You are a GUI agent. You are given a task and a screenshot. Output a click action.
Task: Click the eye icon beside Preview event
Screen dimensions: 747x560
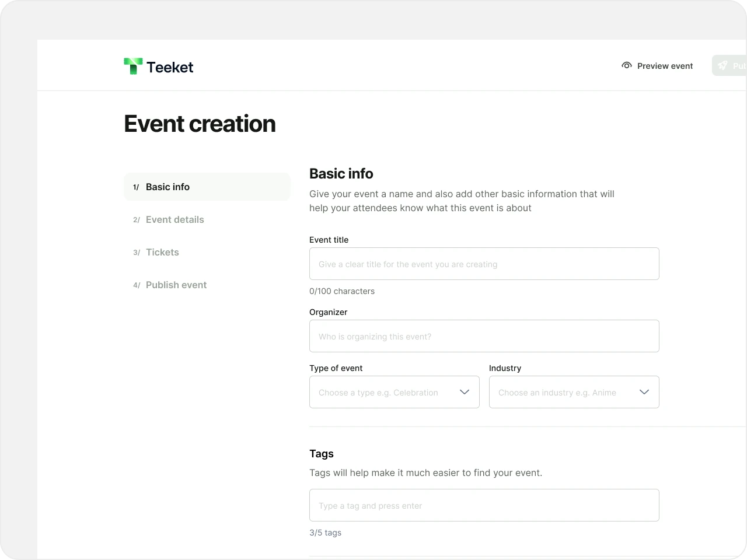click(x=627, y=65)
